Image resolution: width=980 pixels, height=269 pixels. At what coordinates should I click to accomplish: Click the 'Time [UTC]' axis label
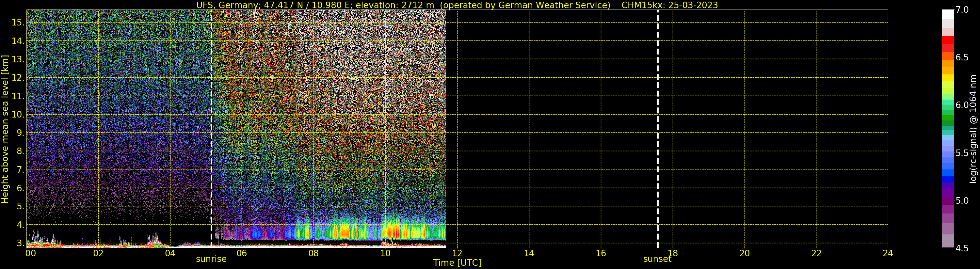coord(457,262)
